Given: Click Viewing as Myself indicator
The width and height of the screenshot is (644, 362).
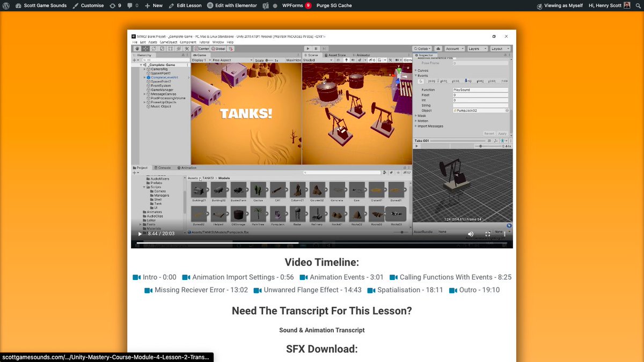Looking at the screenshot, I should pos(560,5).
